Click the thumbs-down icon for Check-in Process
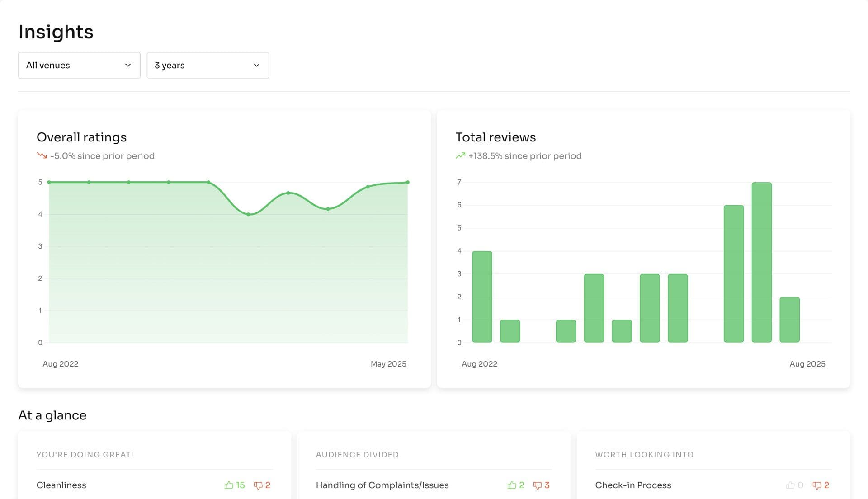Viewport: 868px width, 499px height. [x=817, y=485]
